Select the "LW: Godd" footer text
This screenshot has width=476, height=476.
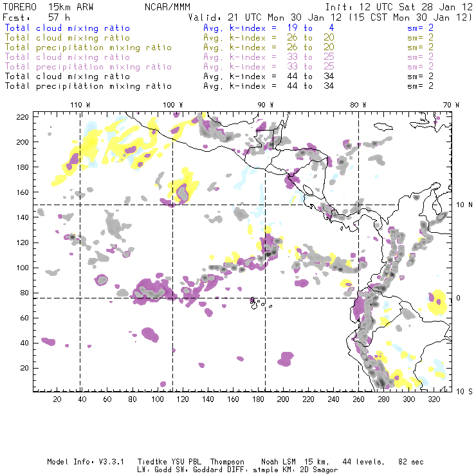[154, 470]
